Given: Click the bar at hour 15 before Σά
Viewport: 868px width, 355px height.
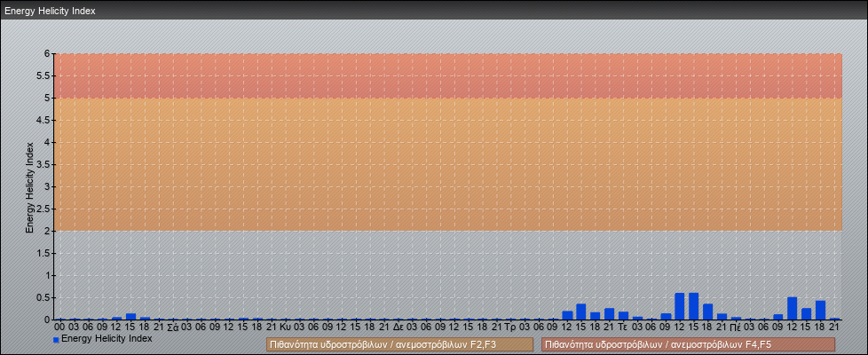Looking at the screenshot, I should pyautogui.click(x=130, y=317).
